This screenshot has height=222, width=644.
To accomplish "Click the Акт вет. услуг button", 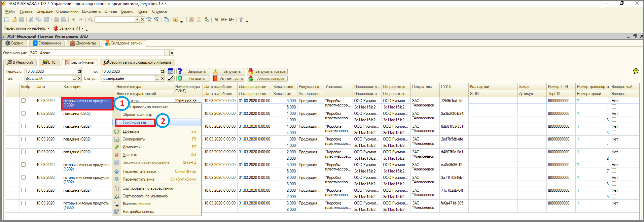I will [x=228, y=78].
